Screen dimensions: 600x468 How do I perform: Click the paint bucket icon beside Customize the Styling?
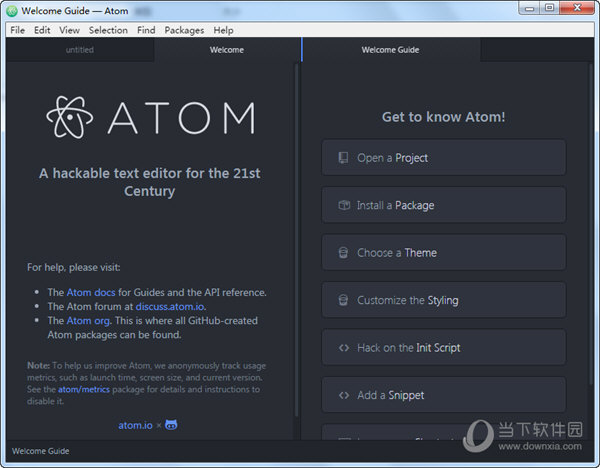[x=343, y=300]
